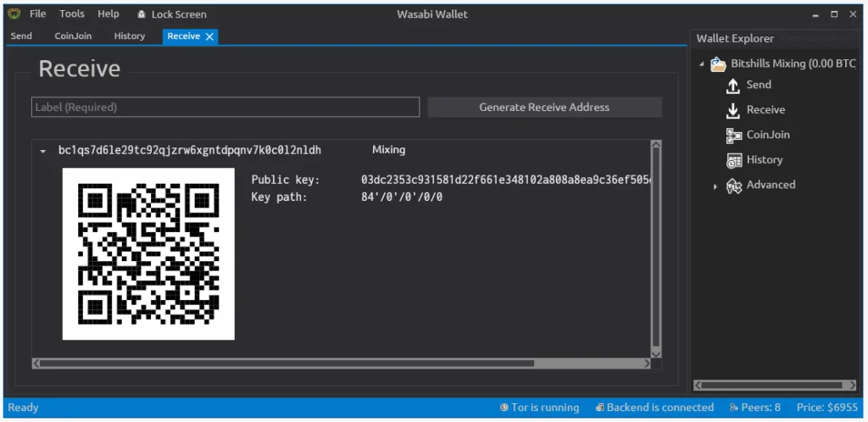Click the Wasabi Wallet logo icon
This screenshot has width=868, height=422.
[14, 14]
